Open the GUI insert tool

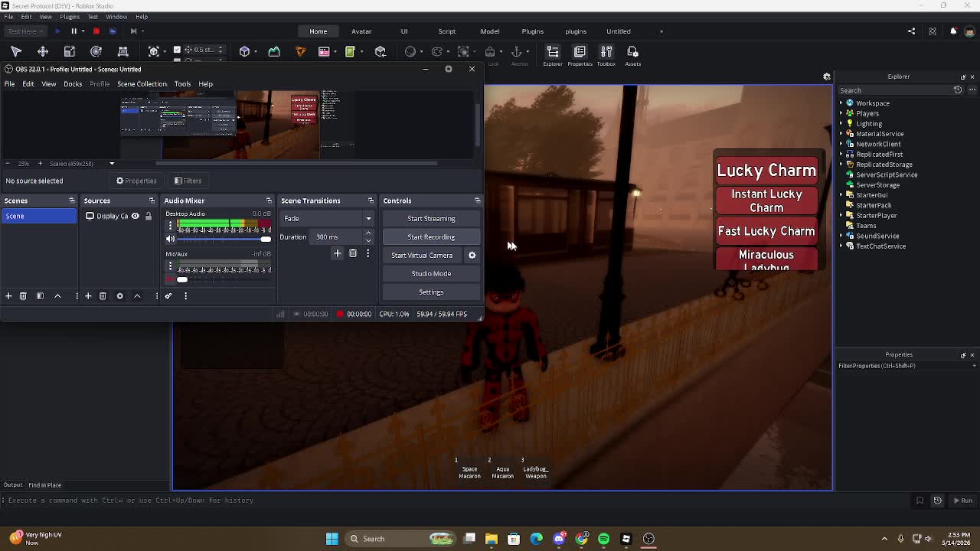pos(324,51)
